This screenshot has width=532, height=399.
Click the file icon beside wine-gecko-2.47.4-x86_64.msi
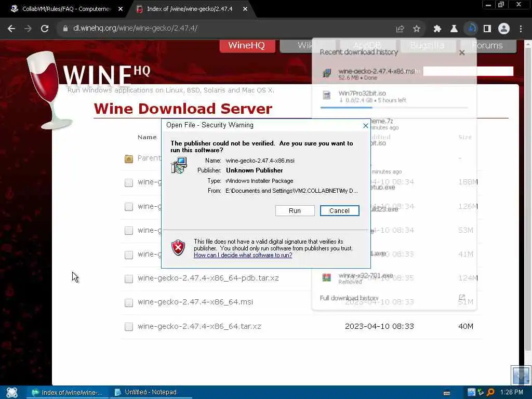point(129,302)
